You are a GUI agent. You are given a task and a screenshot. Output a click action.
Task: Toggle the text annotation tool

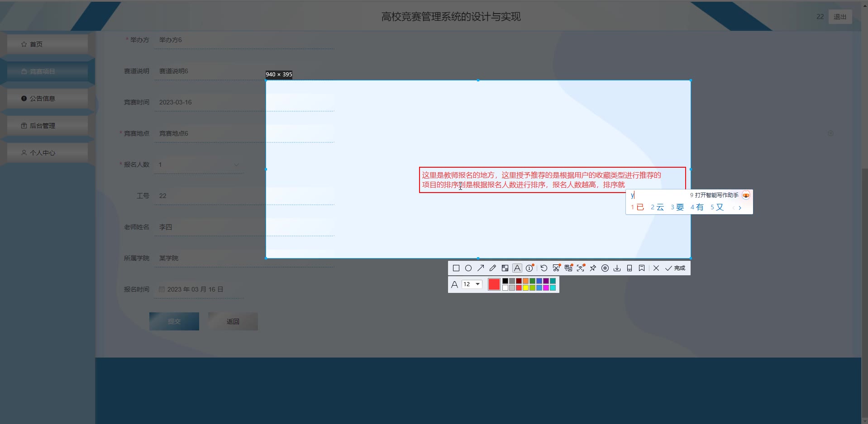click(517, 268)
